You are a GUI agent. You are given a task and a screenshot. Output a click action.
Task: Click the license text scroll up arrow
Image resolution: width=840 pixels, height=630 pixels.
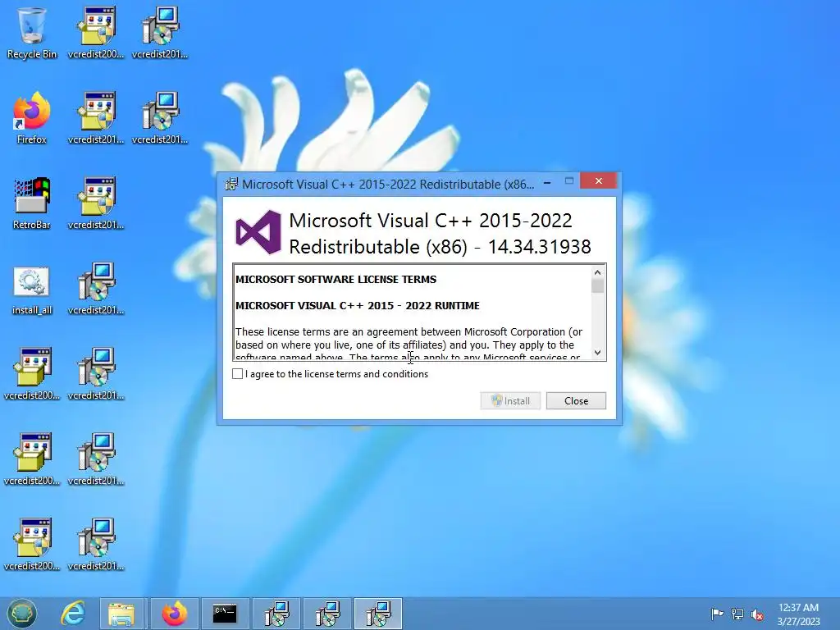pyautogui.click(x=597, y=272)
